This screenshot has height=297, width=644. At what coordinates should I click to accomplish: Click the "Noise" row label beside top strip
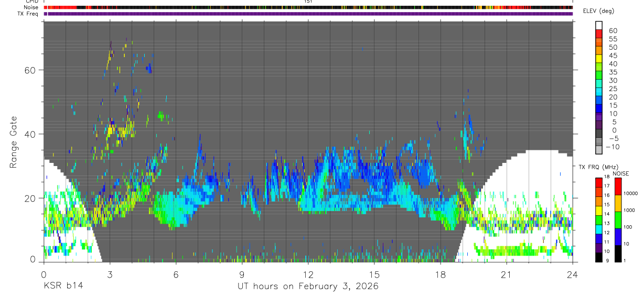(x=31, y=8)
